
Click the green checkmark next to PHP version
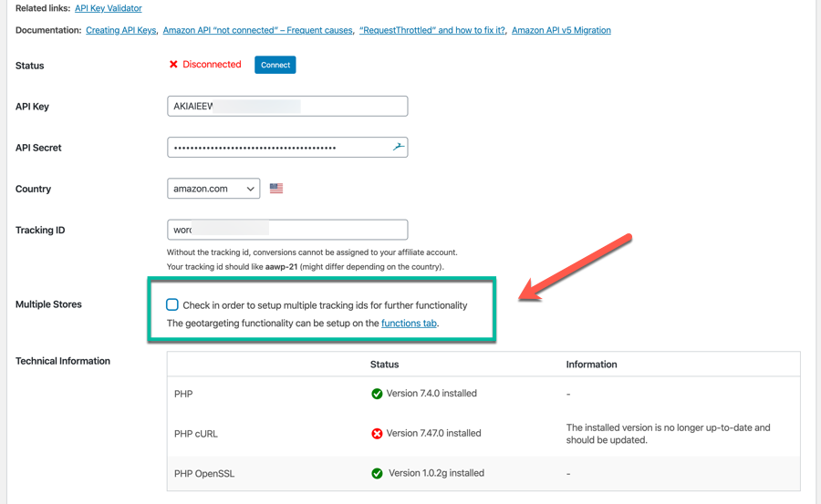[x=377, y=394]
